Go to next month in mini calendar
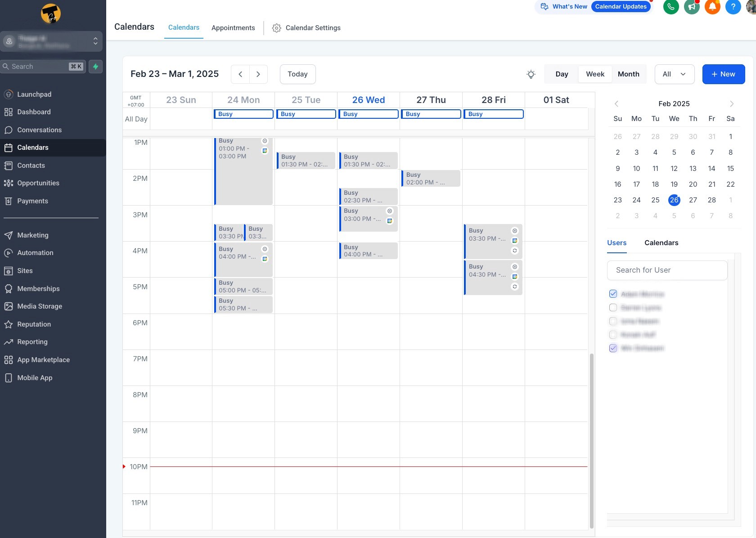Viewport: 756px width, 538px height. point(732,103)
